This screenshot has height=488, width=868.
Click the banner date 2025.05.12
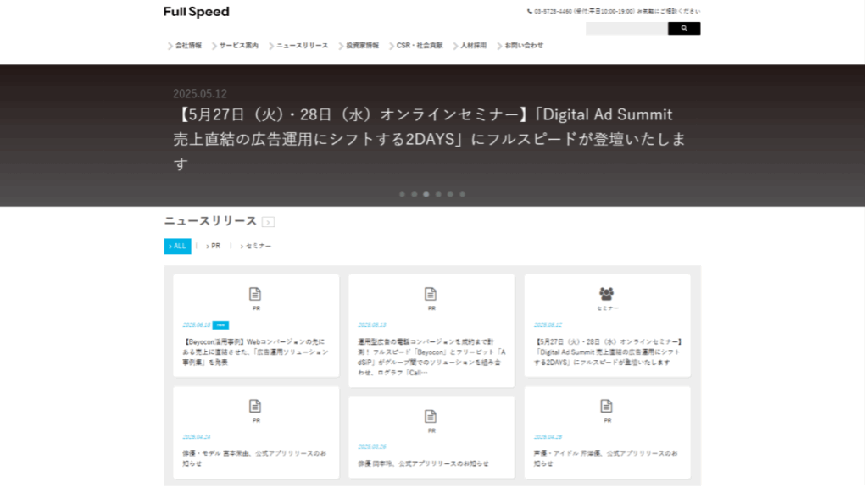point(200,93)
